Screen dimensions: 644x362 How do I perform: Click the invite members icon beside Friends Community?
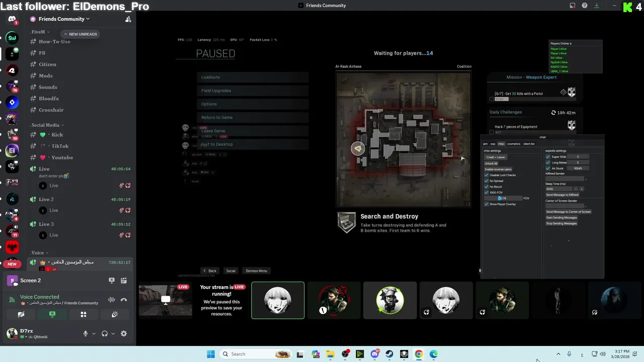pos(128,19)
